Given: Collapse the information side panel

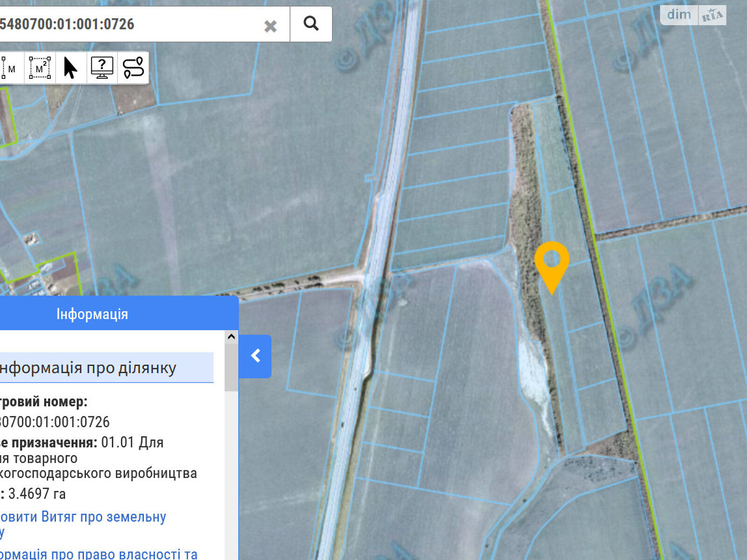Looking at the screenshot, I should point(255,356).
